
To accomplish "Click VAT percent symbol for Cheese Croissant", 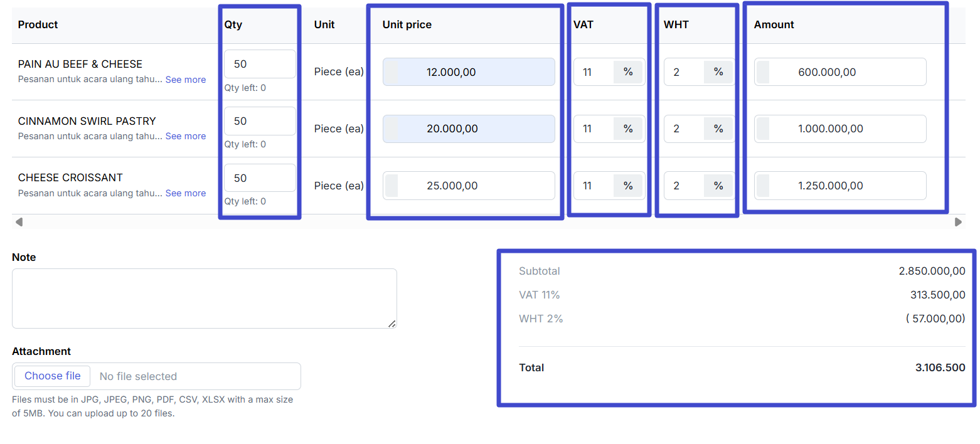I will tap(628, 186).
